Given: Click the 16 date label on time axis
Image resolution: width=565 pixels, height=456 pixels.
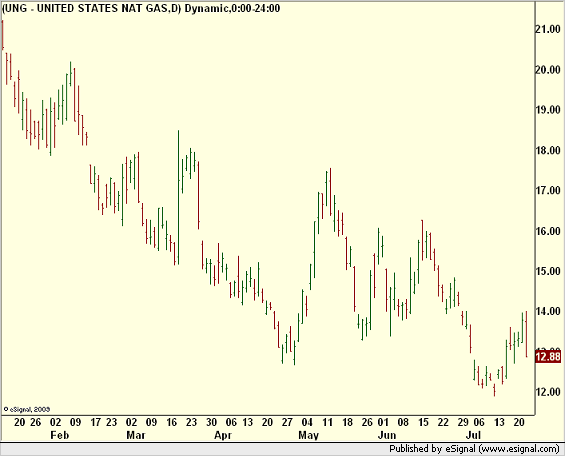Looking at the screenshot, I should [172, 422].
